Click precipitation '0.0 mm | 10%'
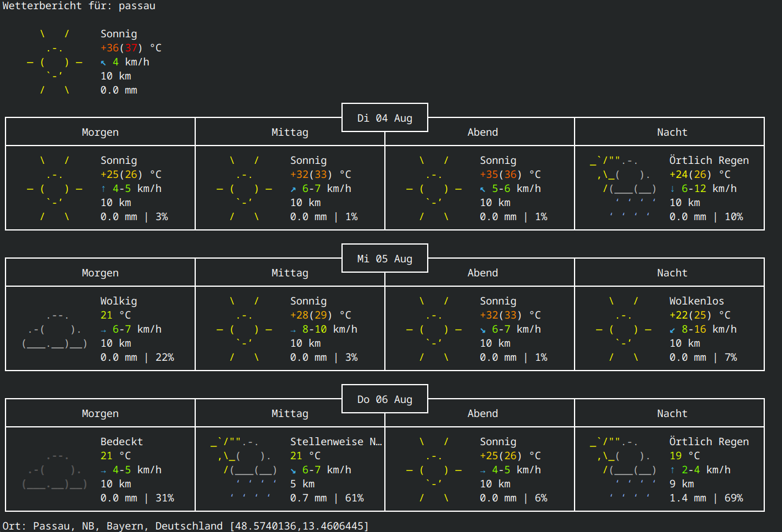Viewport: 782px width, 532px height. click(x=706, y=216)
